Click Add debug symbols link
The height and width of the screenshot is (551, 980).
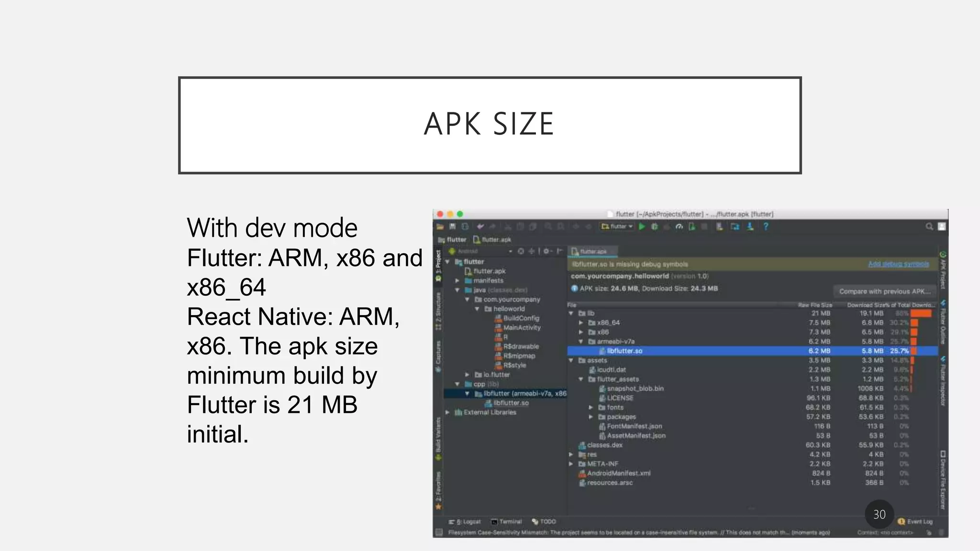click(899, 264)
